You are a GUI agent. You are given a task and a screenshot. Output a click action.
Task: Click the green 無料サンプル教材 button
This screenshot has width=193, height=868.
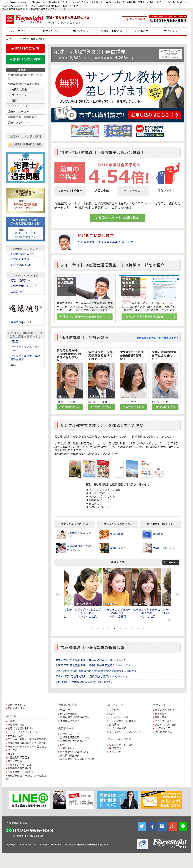[x=25, y=60]
